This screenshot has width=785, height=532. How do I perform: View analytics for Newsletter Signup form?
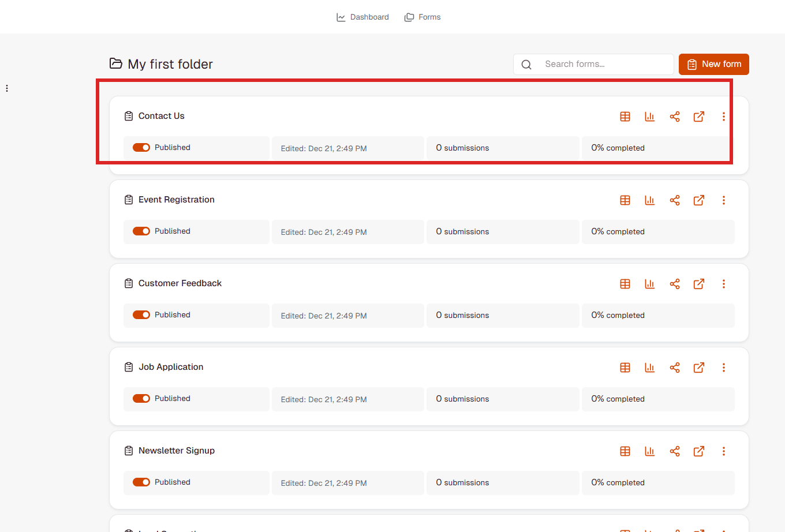tap(650, 451)
